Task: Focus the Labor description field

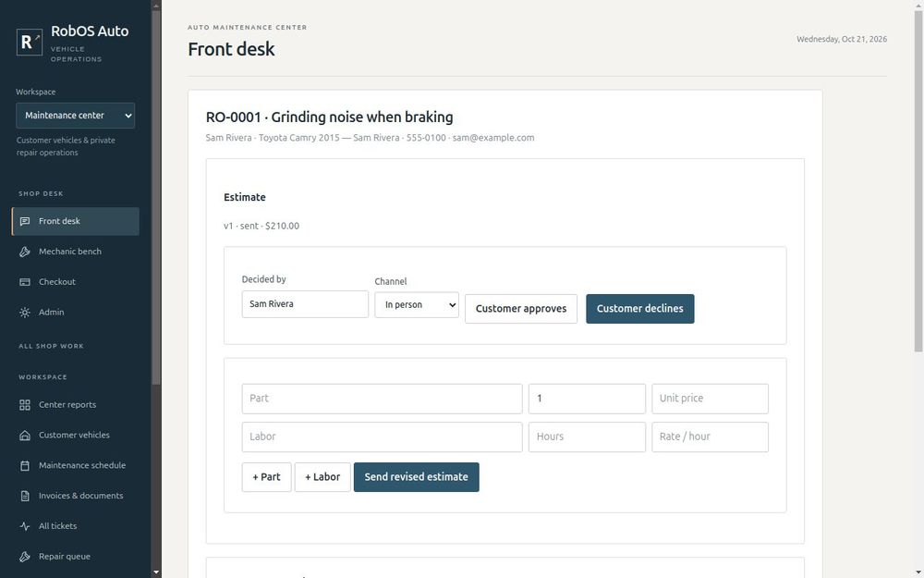Action: [382, 437]
